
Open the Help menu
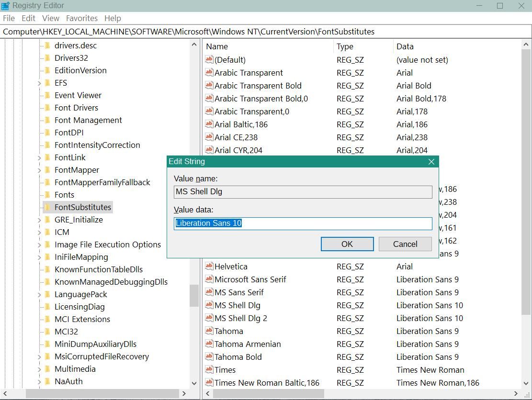113,18
